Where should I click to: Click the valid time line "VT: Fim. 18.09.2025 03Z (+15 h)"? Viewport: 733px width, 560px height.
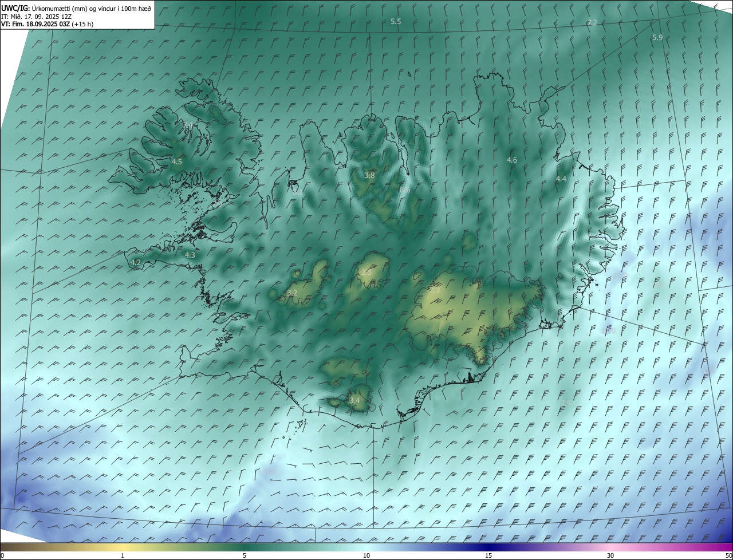click(47, 24)
